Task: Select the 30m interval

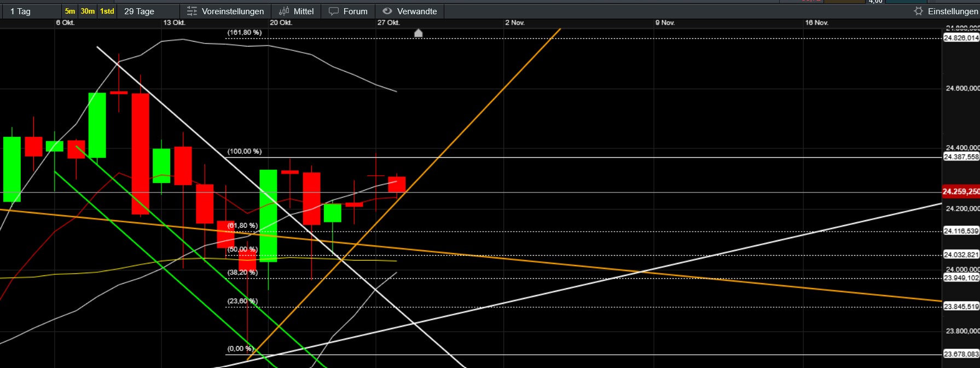Action: click(x=88, y=11)
